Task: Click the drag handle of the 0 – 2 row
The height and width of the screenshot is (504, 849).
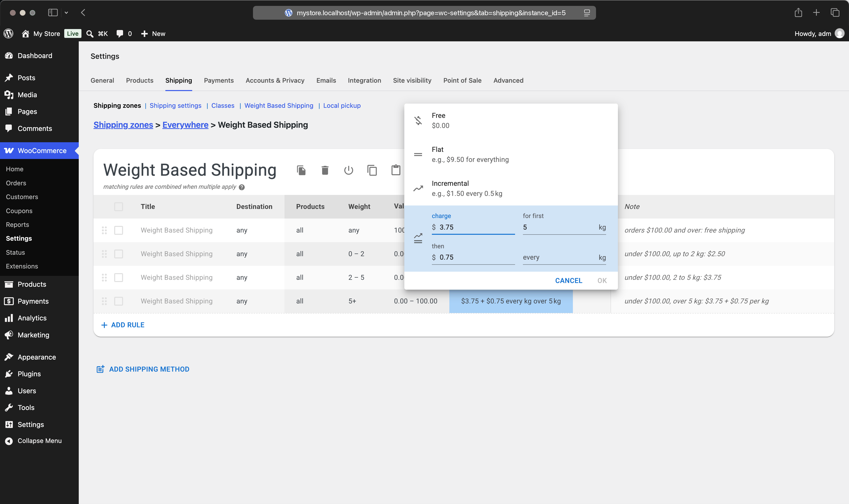Action: (x=104, y=254)
